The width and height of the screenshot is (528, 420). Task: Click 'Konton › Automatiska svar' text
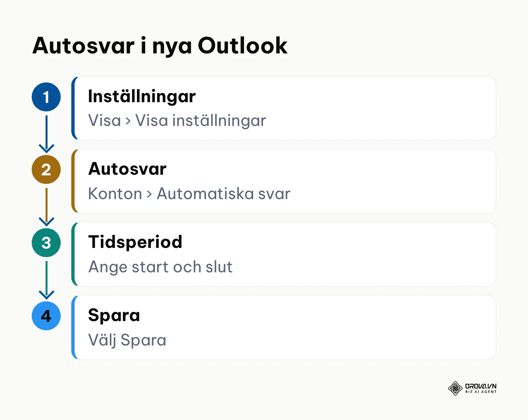point(189,194)
